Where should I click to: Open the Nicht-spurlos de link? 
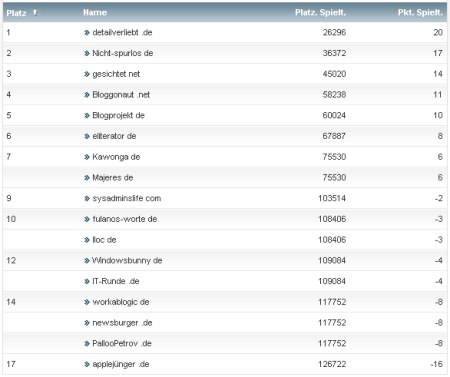coord(123,53)
